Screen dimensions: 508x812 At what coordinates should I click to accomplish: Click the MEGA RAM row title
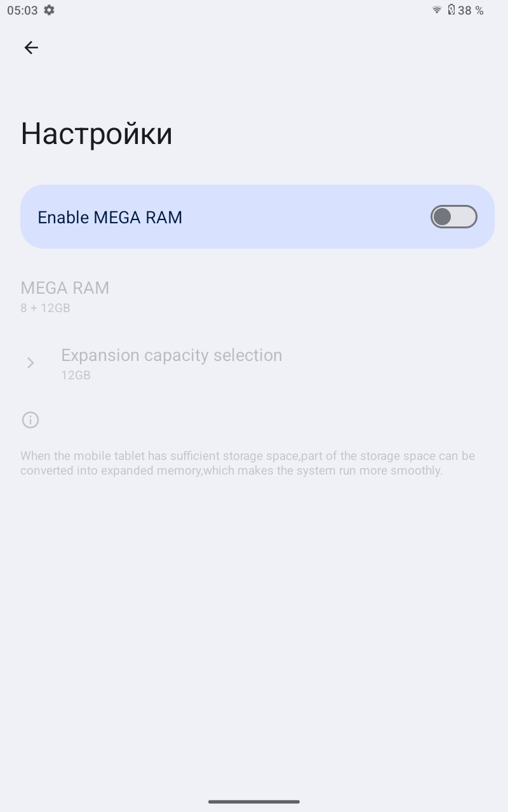65,288
